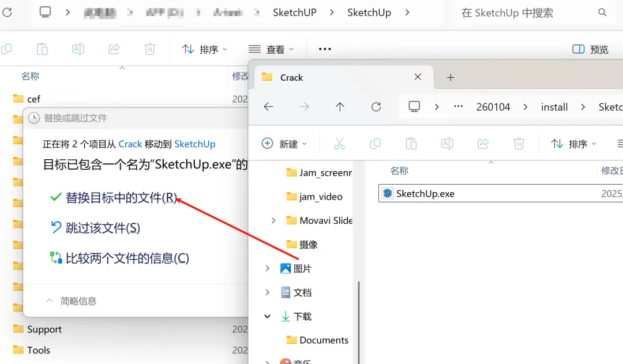Screen dimensions: 623x364
Task: Click the SketchUp link in the dialog
Action: 195,144
